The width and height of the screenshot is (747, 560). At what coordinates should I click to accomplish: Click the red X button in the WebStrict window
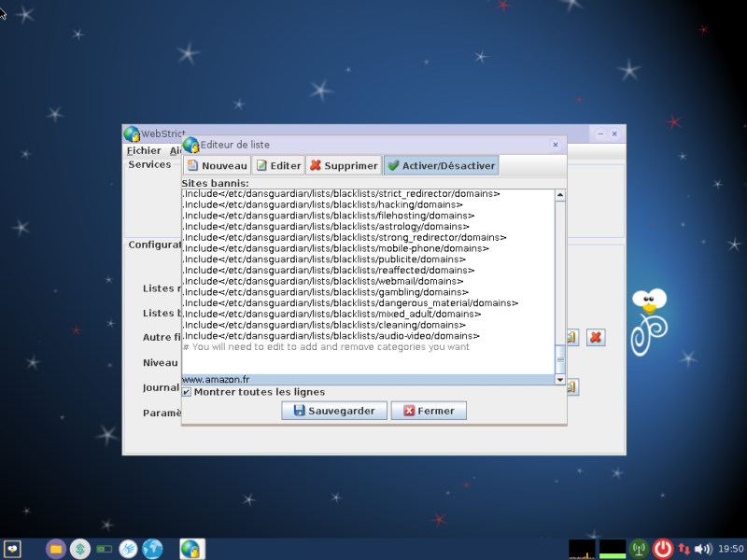[596, 337]
